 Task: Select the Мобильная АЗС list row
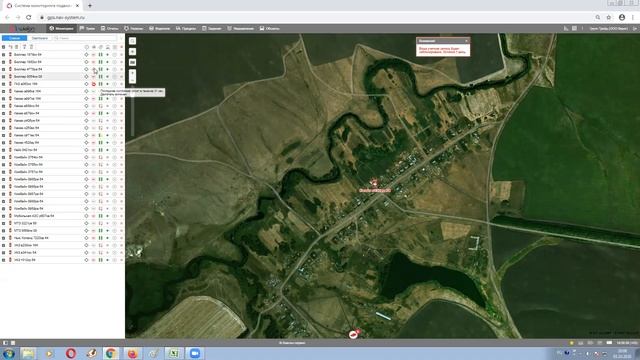(x=62, y=216)
